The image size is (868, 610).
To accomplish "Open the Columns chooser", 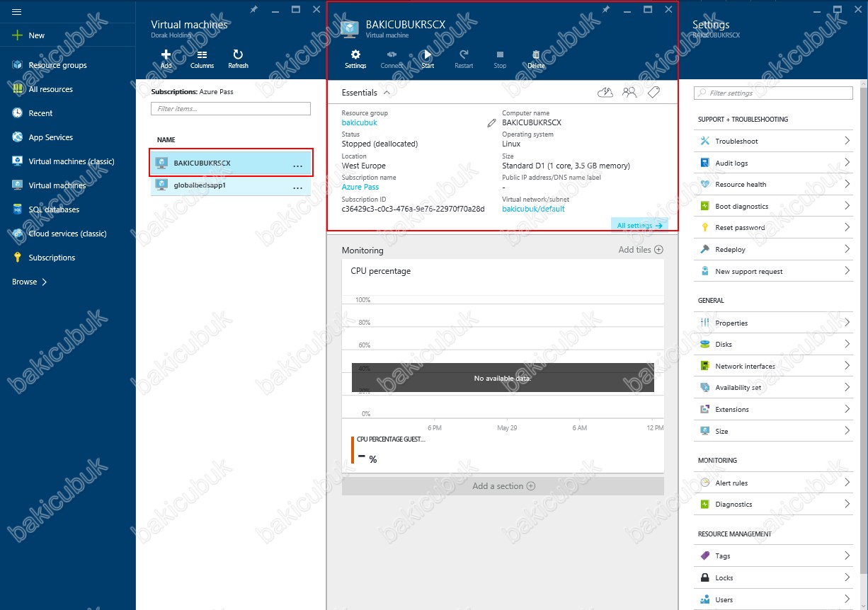I will [202, 59].
